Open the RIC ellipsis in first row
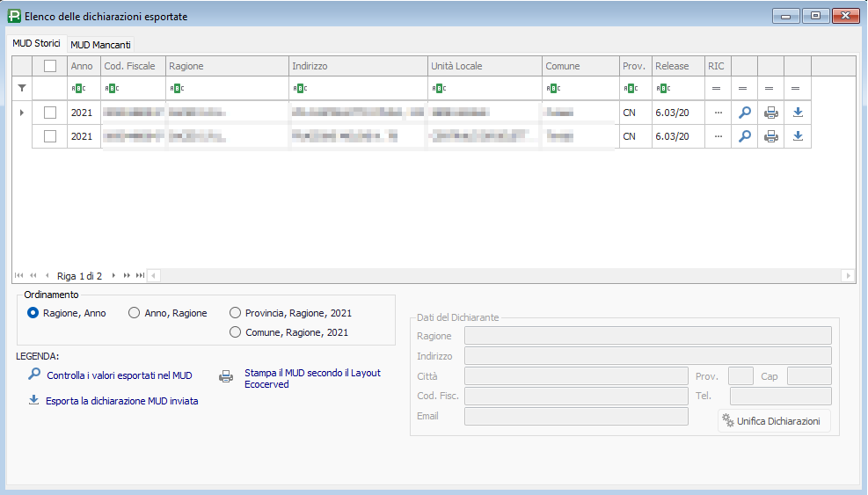 coord(718,113)
